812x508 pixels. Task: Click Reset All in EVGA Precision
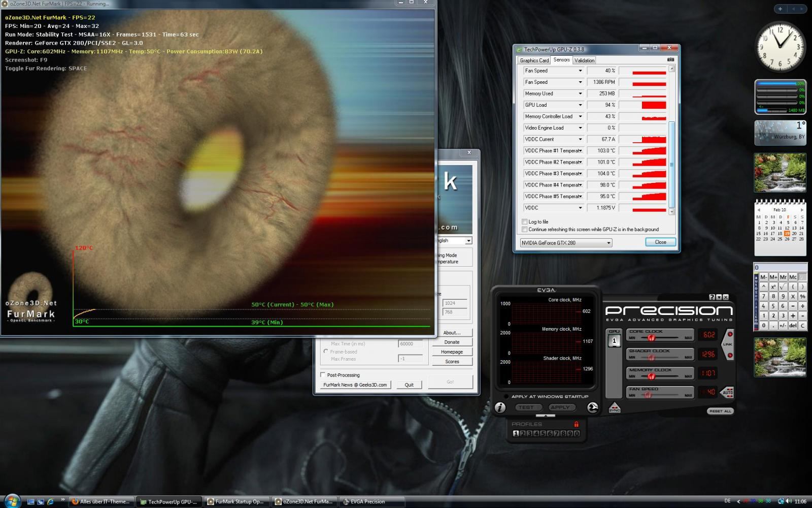[720, 411]
